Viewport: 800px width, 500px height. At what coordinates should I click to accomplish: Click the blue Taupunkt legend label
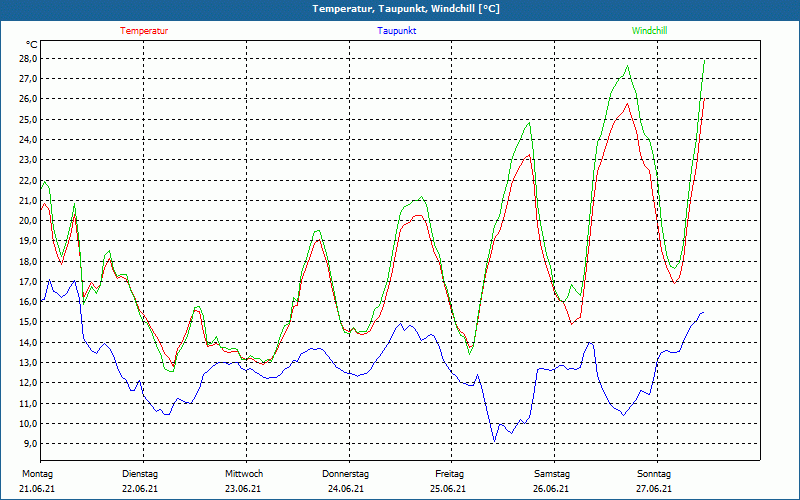click(x=396, y=31)
